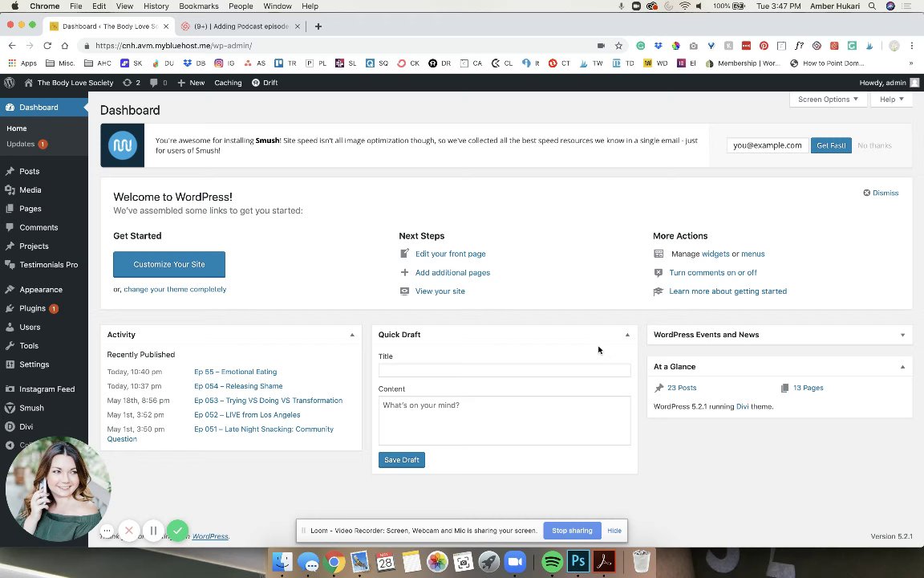
Task: Open the Posts menu in WordPress sidebar
Action: (29, 171)
